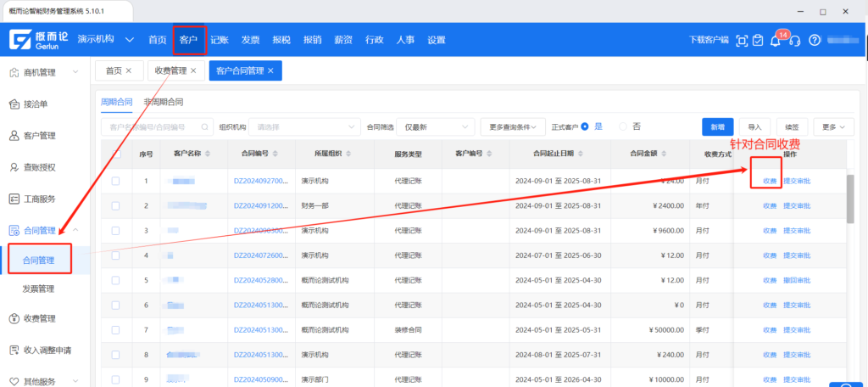
Task: Close the 首页 tab with its X
Action: coord(129,71)
